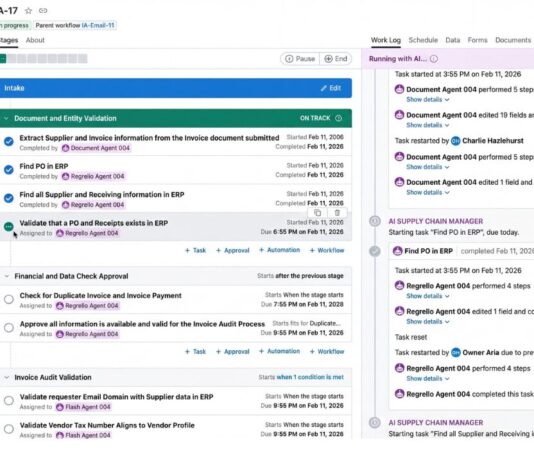
Task: Show details for Document Agent 004 edited 19 fields
Action: pos(428,125)
